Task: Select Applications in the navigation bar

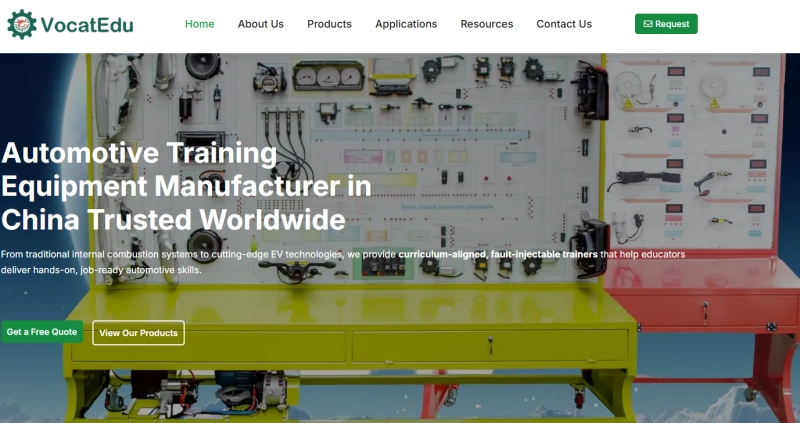Action: point(405,24)
